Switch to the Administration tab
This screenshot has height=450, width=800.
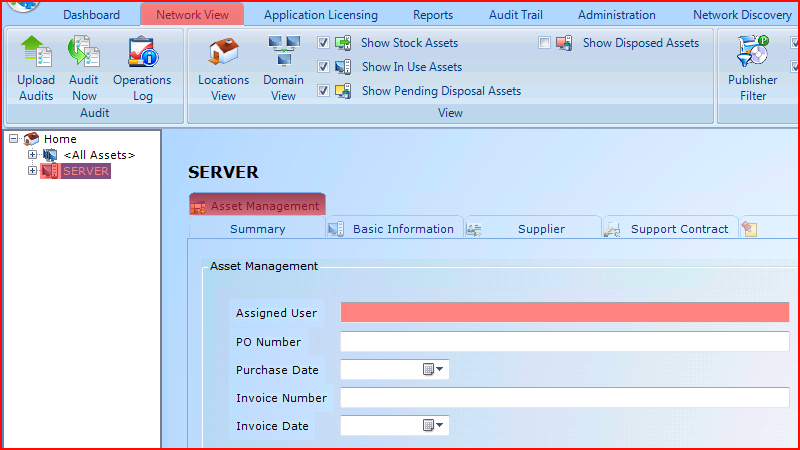pyautogui.click(x=616, y=15)
